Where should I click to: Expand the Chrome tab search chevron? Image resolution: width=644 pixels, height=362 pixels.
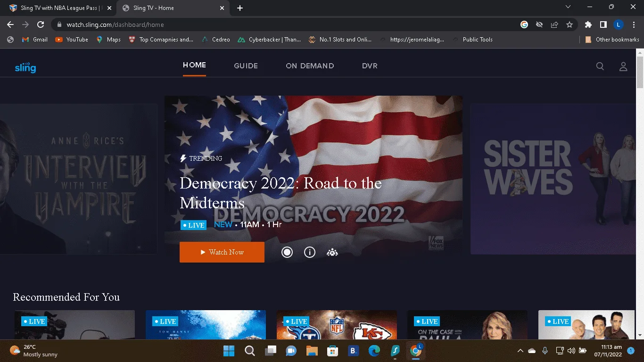click(568, 7)
